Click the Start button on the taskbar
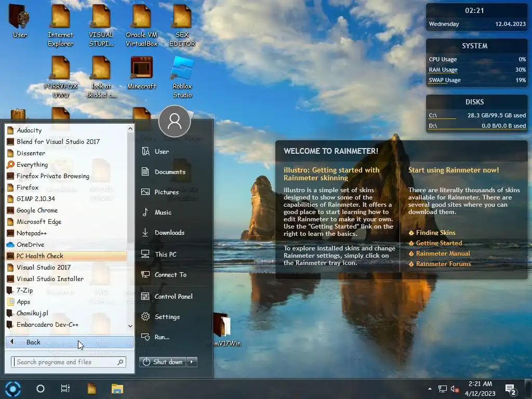532x399 pixels. (x=13, y=389)
